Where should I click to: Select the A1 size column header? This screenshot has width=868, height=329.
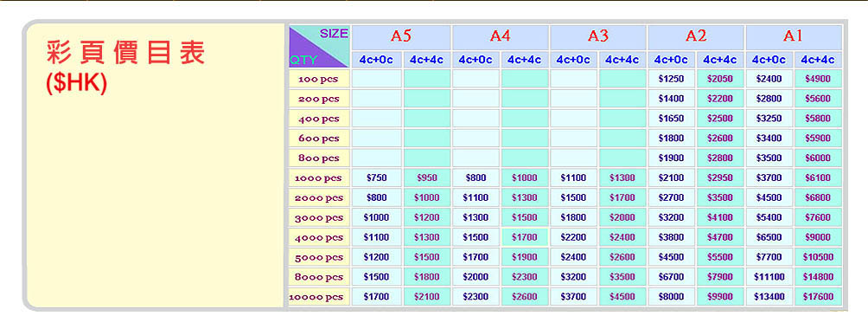[x=794, y=36]
